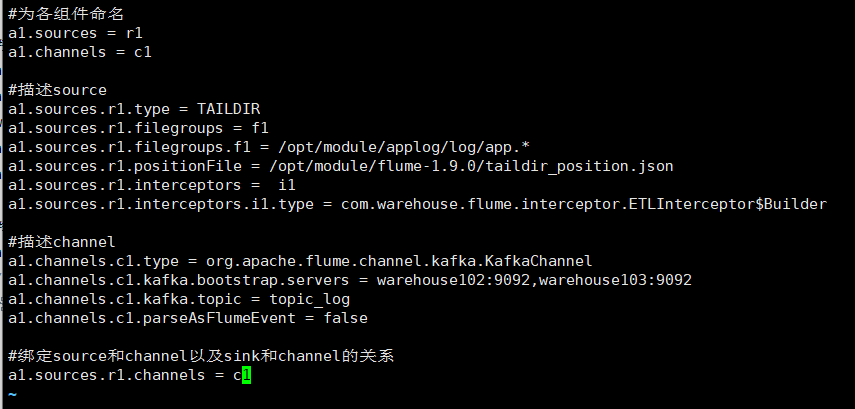This screenshot has height=409, width=855.
Task: Place cursor on the interceptors = i1 line
Action: (x=151, y=185)
